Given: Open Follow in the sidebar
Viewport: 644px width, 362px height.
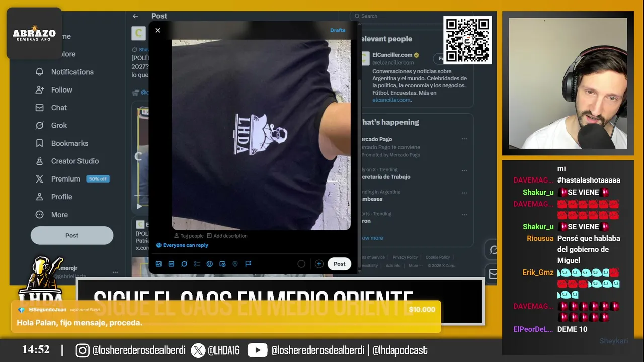Looking at the screenshot, I should pos(54,89).
